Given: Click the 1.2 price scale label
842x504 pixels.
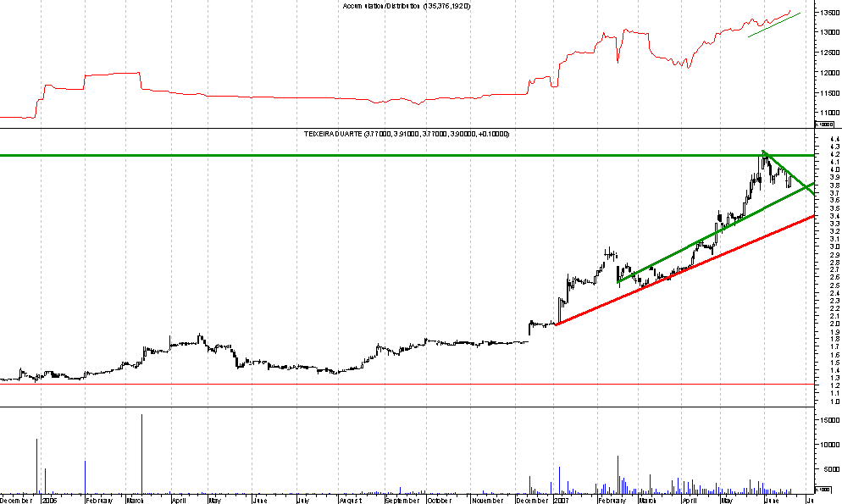Looking at the screenshot, I should 834,386.
